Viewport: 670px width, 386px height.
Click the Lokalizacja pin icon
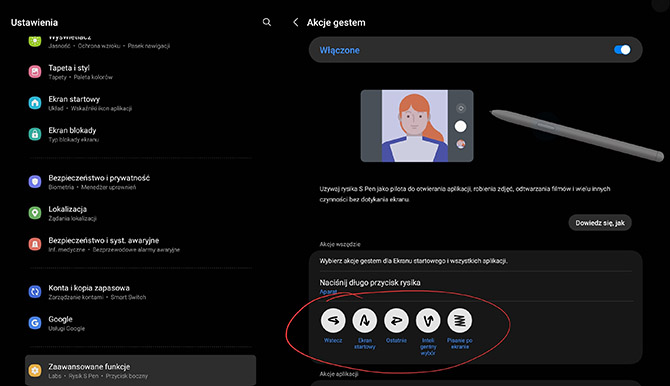[x=35, y=213]
